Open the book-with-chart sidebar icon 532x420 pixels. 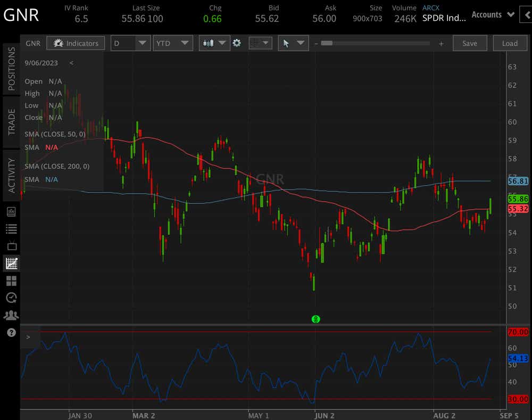click(x=11, y=212)
